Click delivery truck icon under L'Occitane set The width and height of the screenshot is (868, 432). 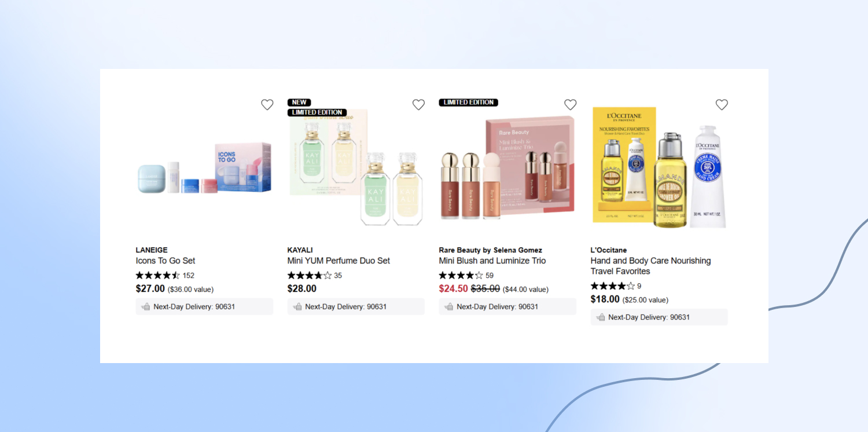(600, 317)
